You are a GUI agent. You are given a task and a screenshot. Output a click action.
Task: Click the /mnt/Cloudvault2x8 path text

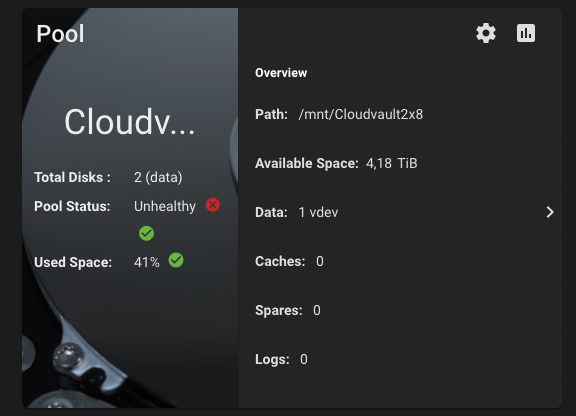360,114
